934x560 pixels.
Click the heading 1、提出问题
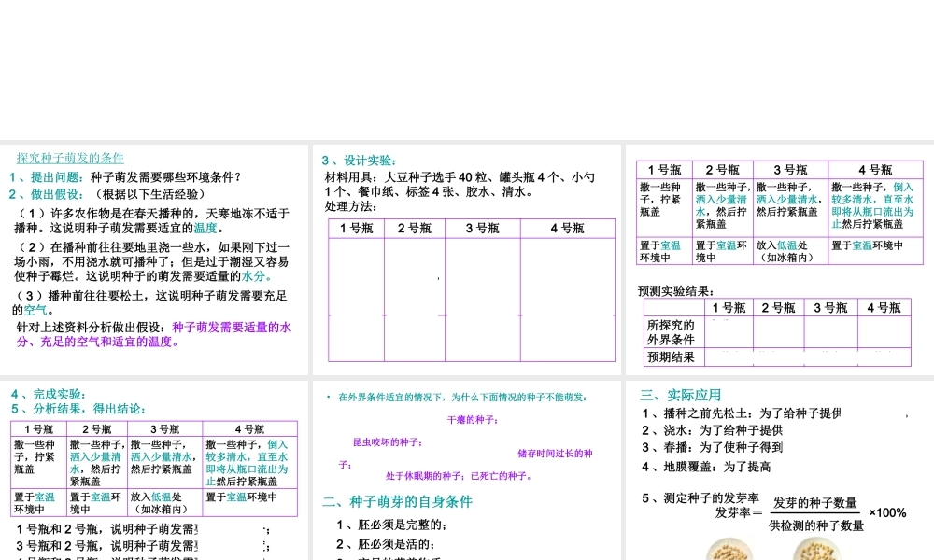tap(47, 176)
